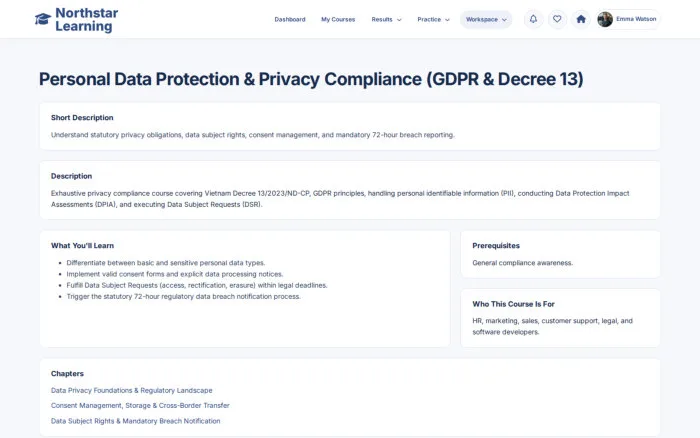Image resolution: width=700 pixels, height=438 pixels.
Task: Click bullet 'Trigger the statutory 72-hour regulatory' notification
Action: 183,296
